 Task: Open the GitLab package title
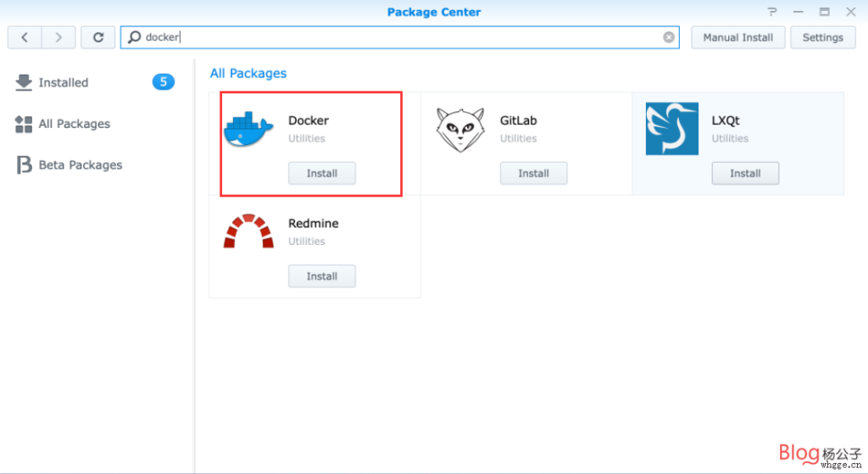[x=518, y=120]
